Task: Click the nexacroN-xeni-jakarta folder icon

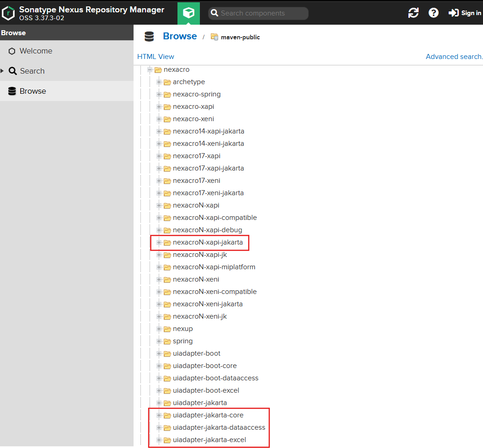Action: click(167, 304)
